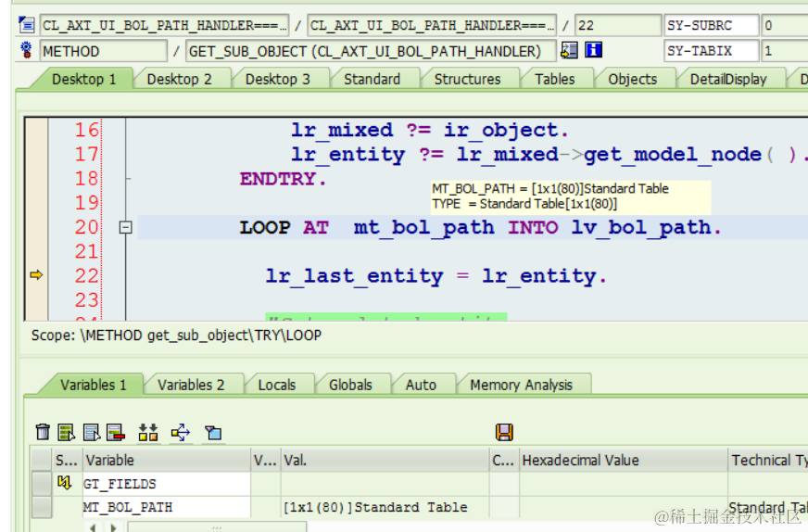Screen dimensions: 808x532
Task: Click the list icon with red minus
Action: pos(116,432)
